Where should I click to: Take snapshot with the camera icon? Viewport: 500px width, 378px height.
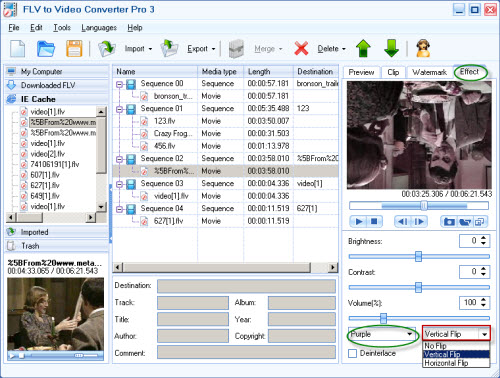click(x=449, y=222)
